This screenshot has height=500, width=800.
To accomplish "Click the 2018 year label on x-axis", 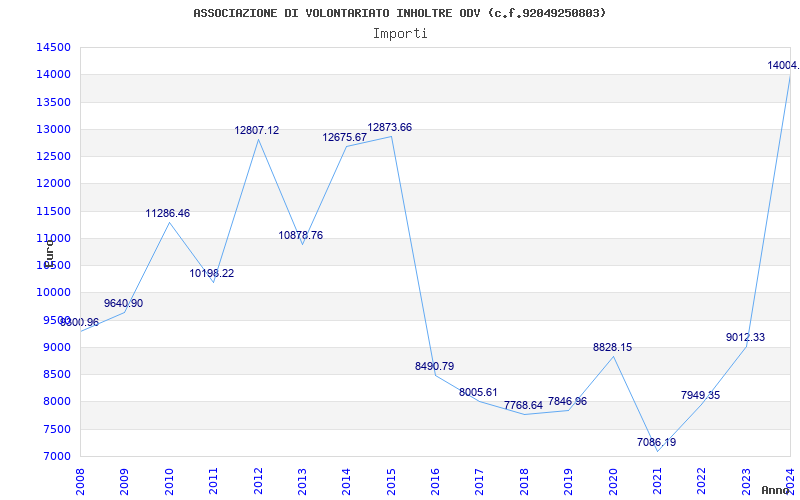I will [x=524, y=481].
